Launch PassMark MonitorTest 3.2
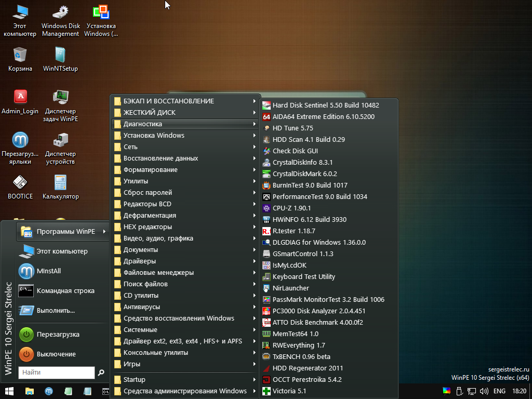532x399 pixels. click(x=328, y=300)
